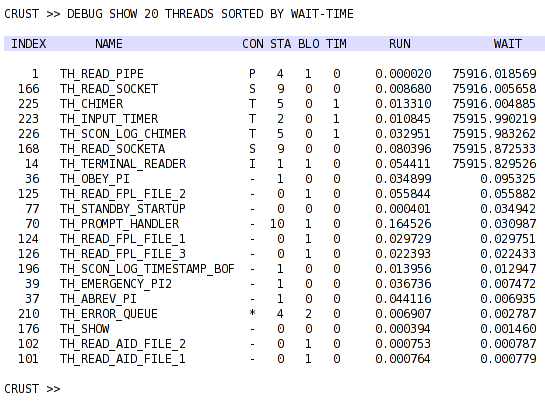Click the asterisk in TH_ERROR_QUEUE row
The image size is (545, 402).
point(253,313)
